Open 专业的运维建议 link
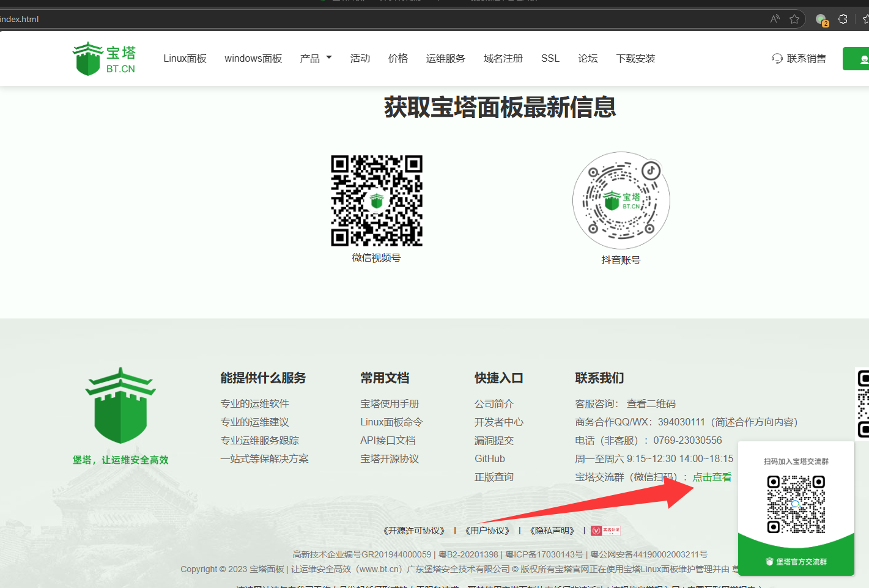 [255, 422]
